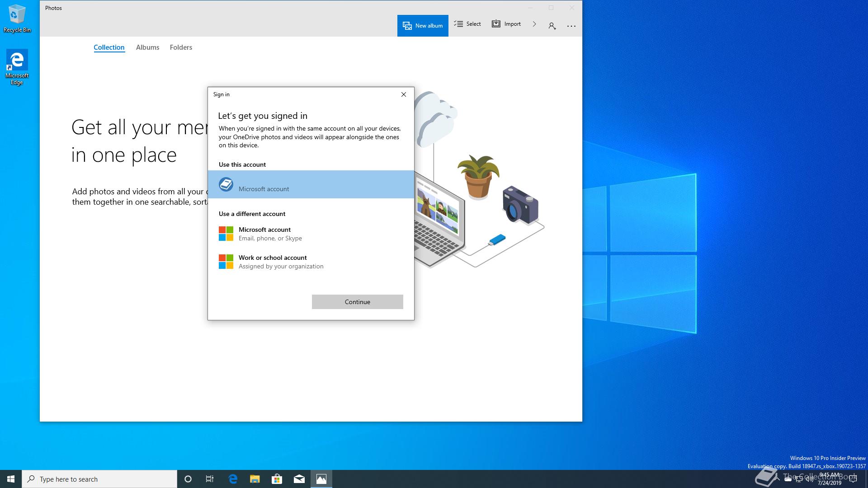Click the taskbar clock showing 7/24/2019
Viewport: 868px width, 488px height.
830,479
